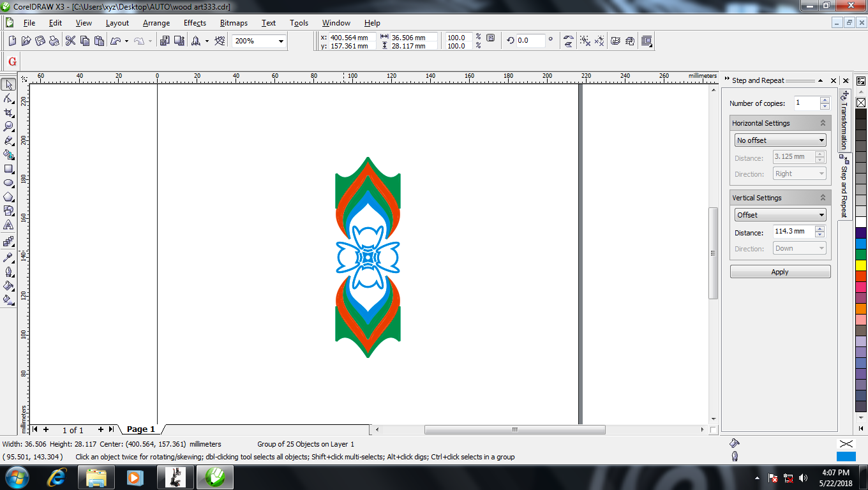The width and height of the screenshot is (868, 490).
Task: Open the Windows Start menu
Action: [17, 477]
